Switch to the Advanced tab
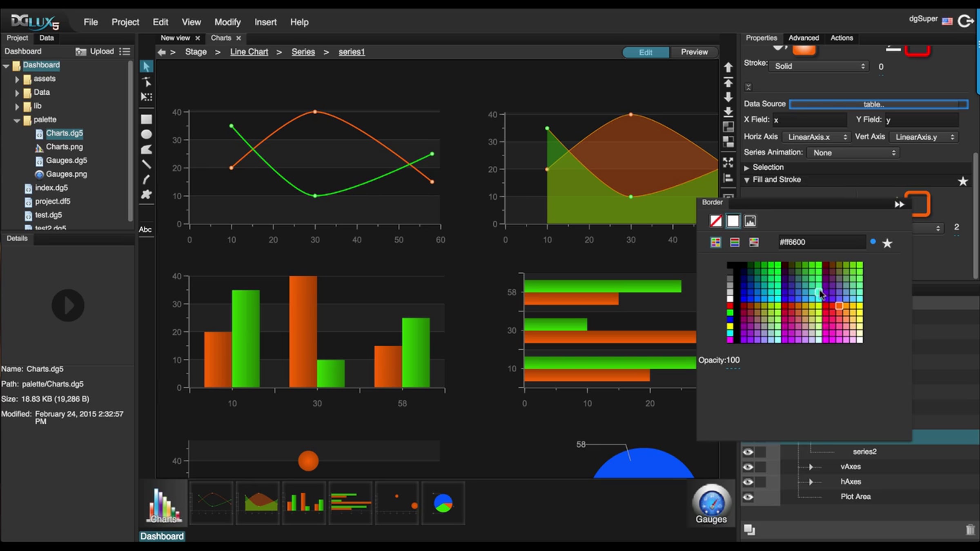Image resolution: width=980 pixels, height=551 pixels. click(804, 38)
